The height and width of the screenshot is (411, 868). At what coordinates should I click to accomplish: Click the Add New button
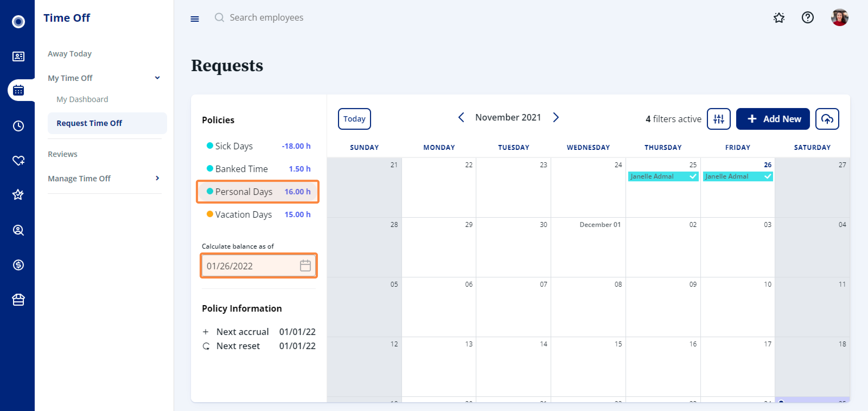pyautogui.click(x=773, y=119)
